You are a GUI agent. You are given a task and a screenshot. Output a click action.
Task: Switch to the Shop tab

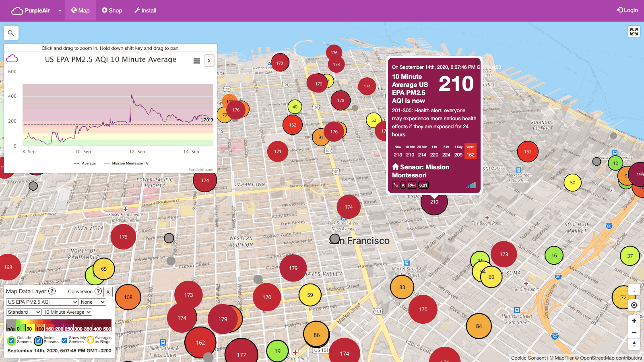tap(112, 10)
